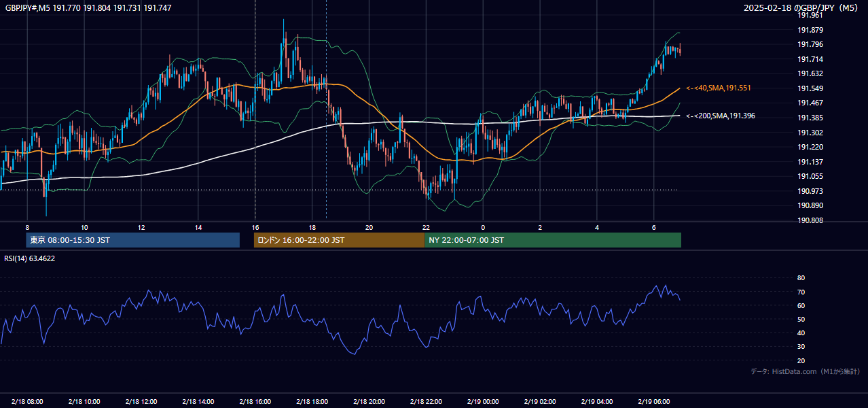
Task: Click price level 191.879 on the axis
Action: click(x=810, y=30)
